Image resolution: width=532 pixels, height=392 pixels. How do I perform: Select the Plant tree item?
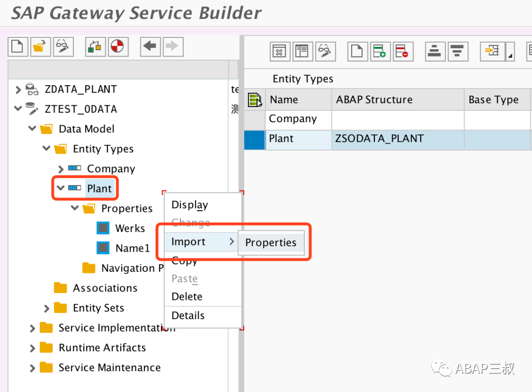[x=99, y=188]
